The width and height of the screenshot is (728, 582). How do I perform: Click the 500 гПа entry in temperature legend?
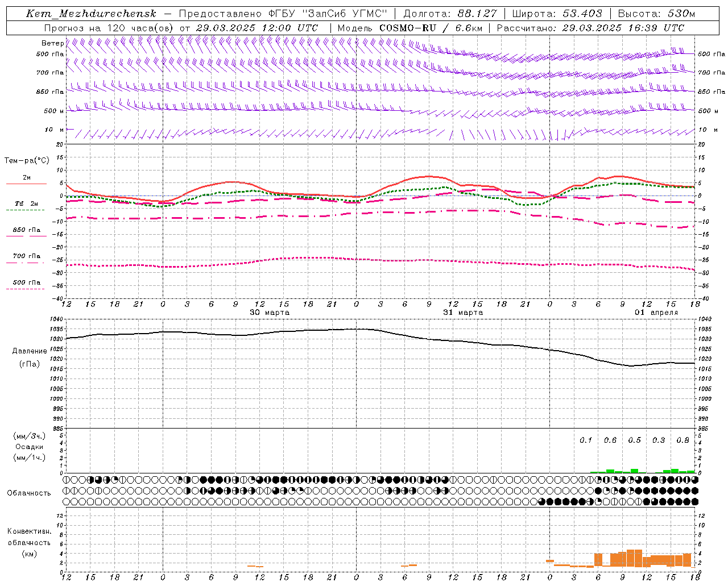pos(27,282)
